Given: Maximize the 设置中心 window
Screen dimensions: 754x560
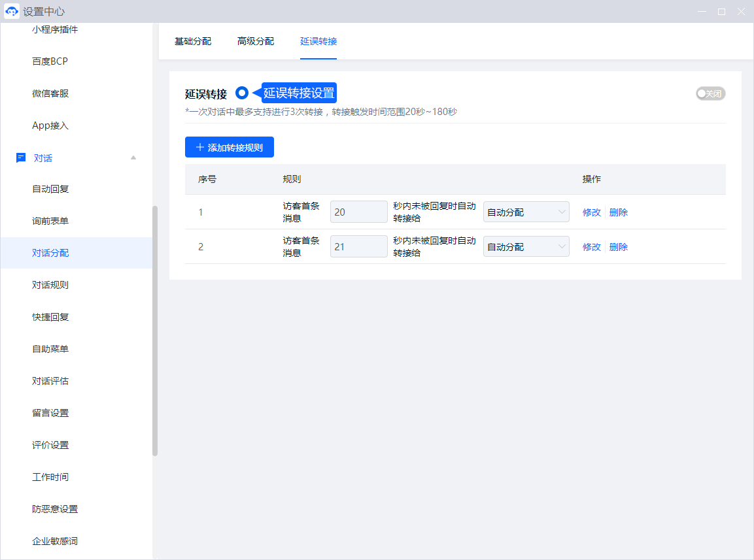Looking at the screenshot, I should point(721,12).
